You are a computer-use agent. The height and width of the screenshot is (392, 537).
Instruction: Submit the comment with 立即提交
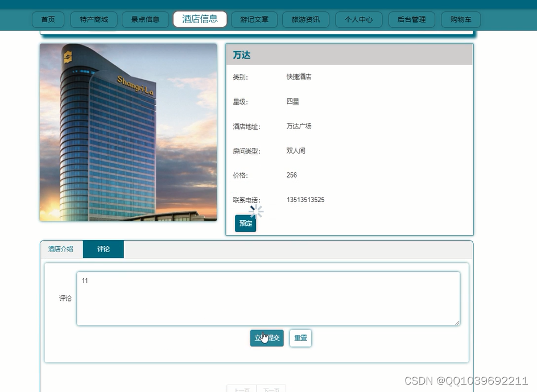[x=267, y=338]
